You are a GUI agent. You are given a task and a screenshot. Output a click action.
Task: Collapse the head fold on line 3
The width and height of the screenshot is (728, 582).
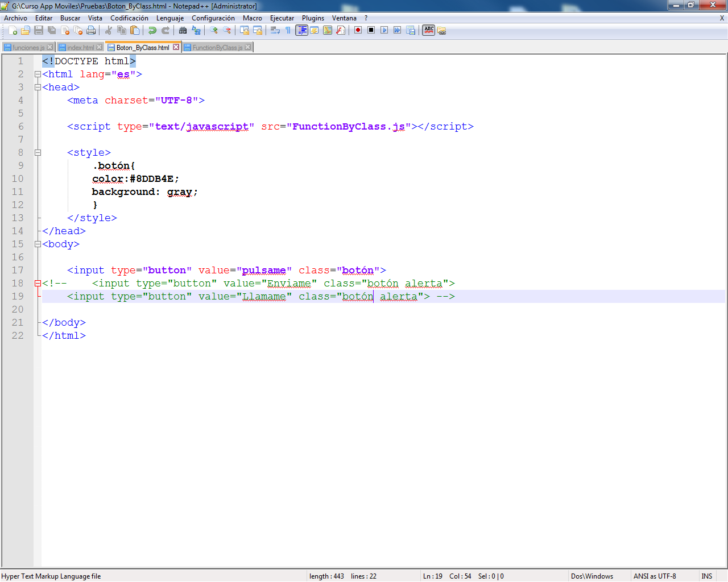[38, 87]
